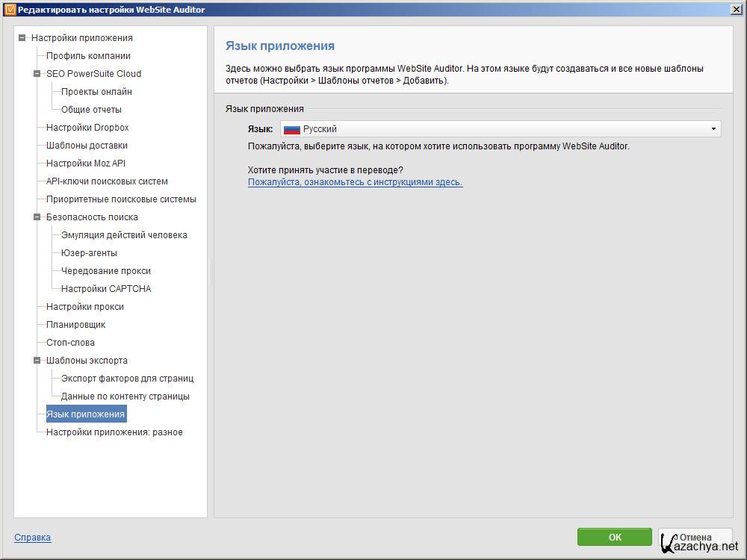Click the Russian flag icon in language field
The image size is (747, 560).
292,129
